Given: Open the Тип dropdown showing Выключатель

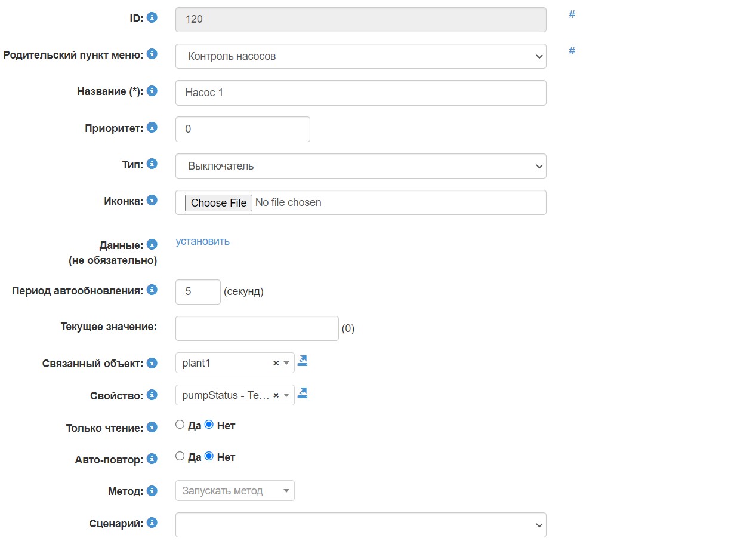Looking at the screenshot, I should [360, 166].
